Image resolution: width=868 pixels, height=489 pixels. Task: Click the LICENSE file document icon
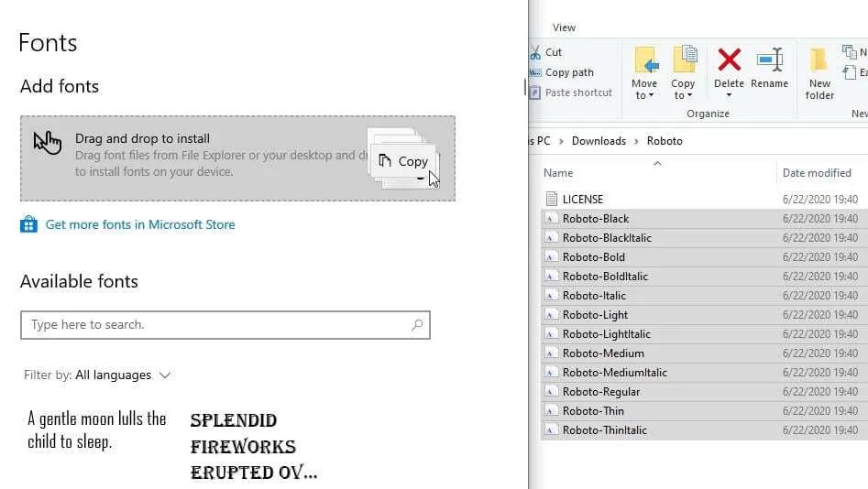[x=551, y=199]
